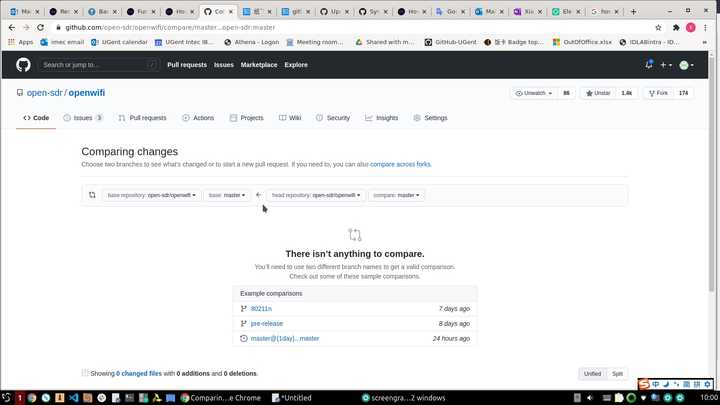This screenshot has width=720, height=405.
Task: Open the 80211n example comparison
Action: [x=261, y=309]
